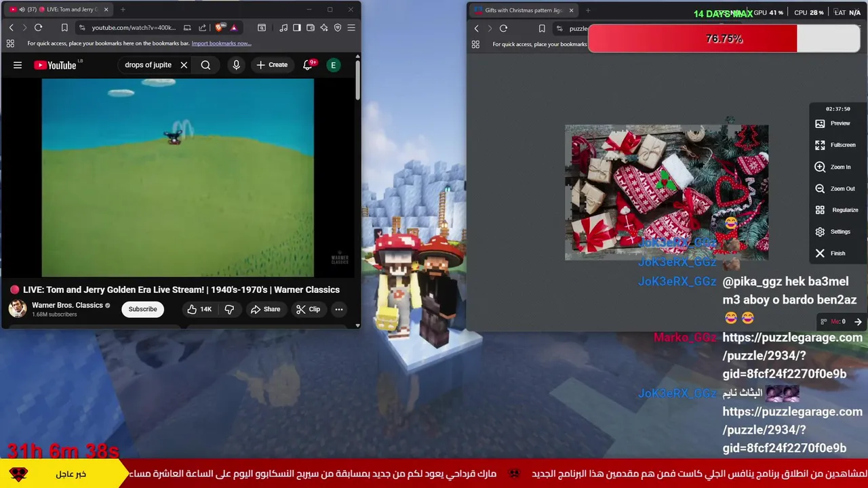Image resolution: width=868 pixels, height=488 pixels.
Task: Open the browser hamburger menu in YouTube window
Action: click(x=351, y=28)
